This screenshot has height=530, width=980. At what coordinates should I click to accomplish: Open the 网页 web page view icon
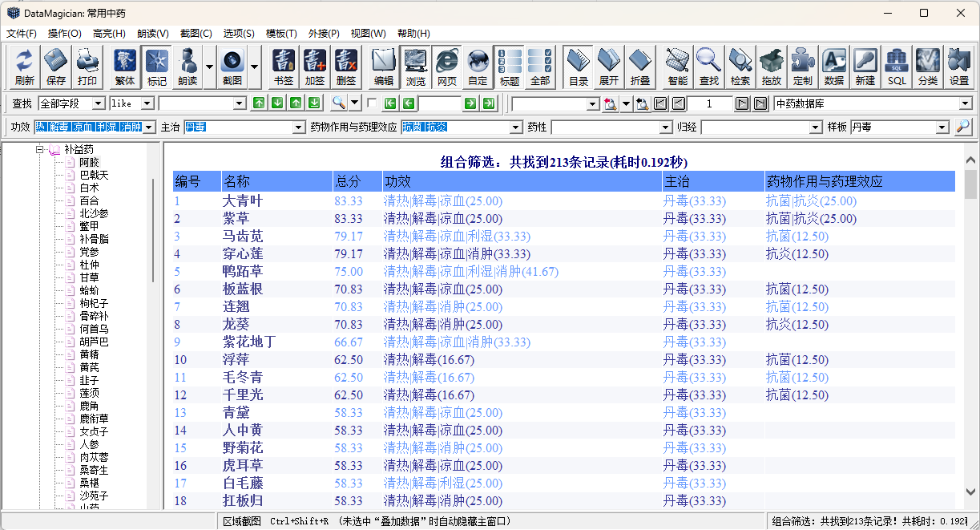(x=447, y=67)
